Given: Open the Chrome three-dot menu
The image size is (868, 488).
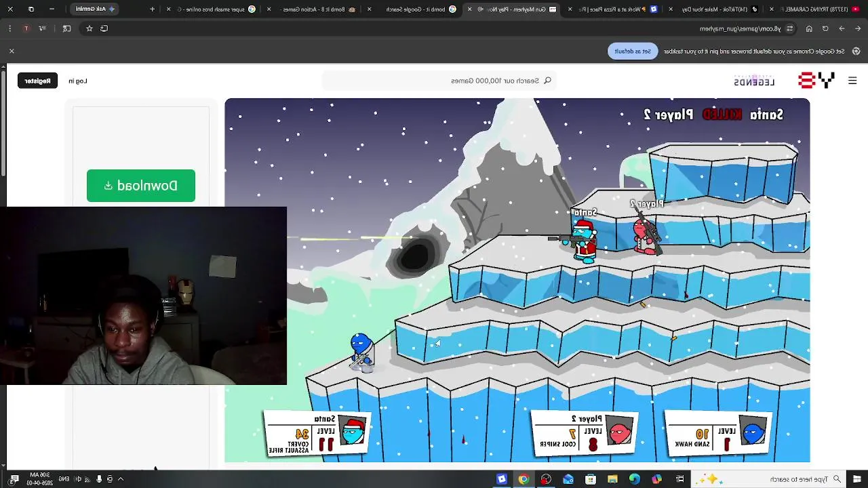Looking at the screenshot, I should (9, 28).
